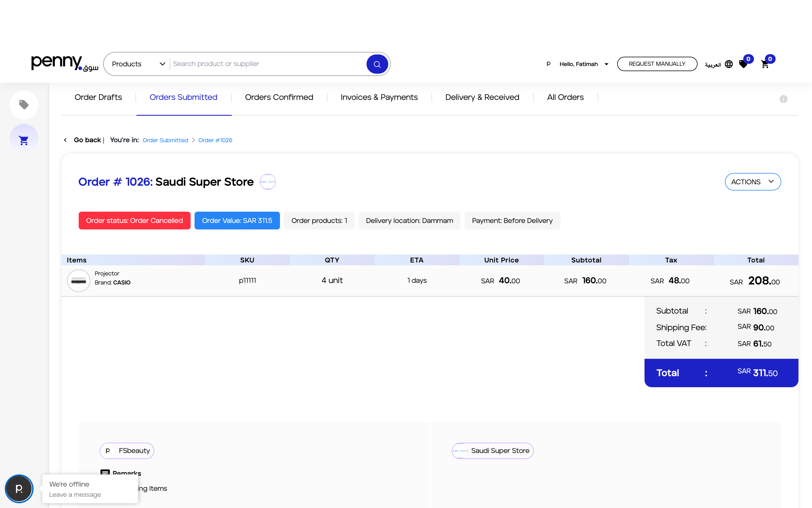
Task: Click row total SAR 208.00
Action: 754,281
